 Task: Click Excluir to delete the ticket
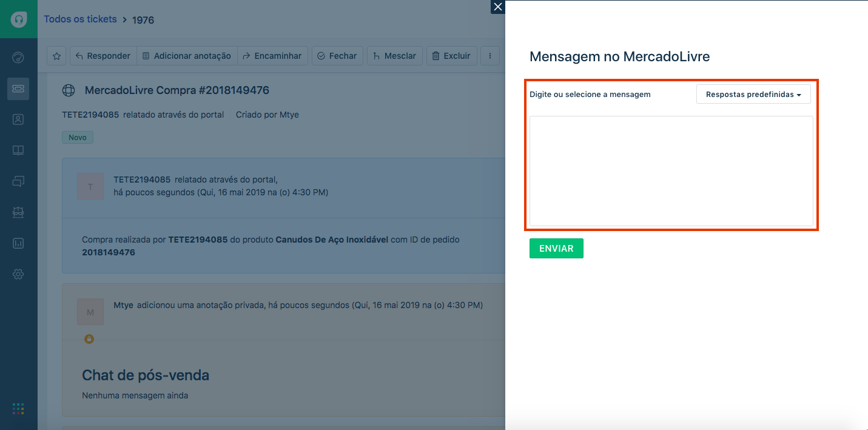pos(452,56)
